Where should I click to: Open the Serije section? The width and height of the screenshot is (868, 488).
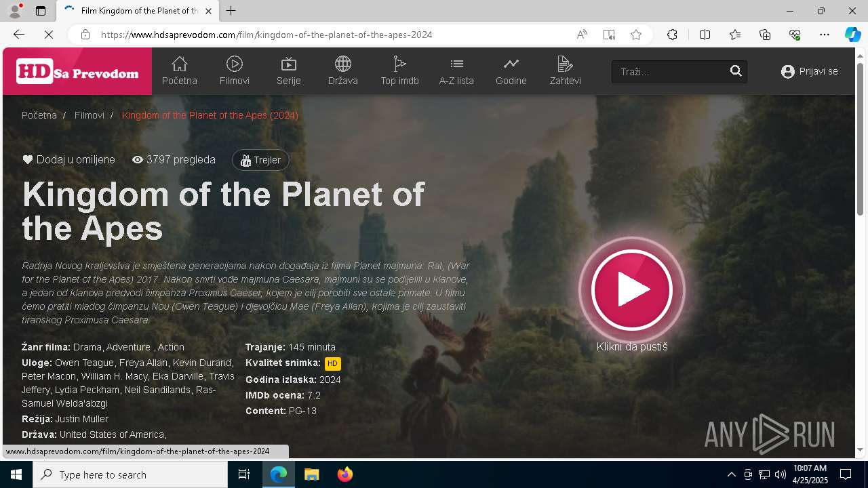pyautogui.click(x=289, y=71)
